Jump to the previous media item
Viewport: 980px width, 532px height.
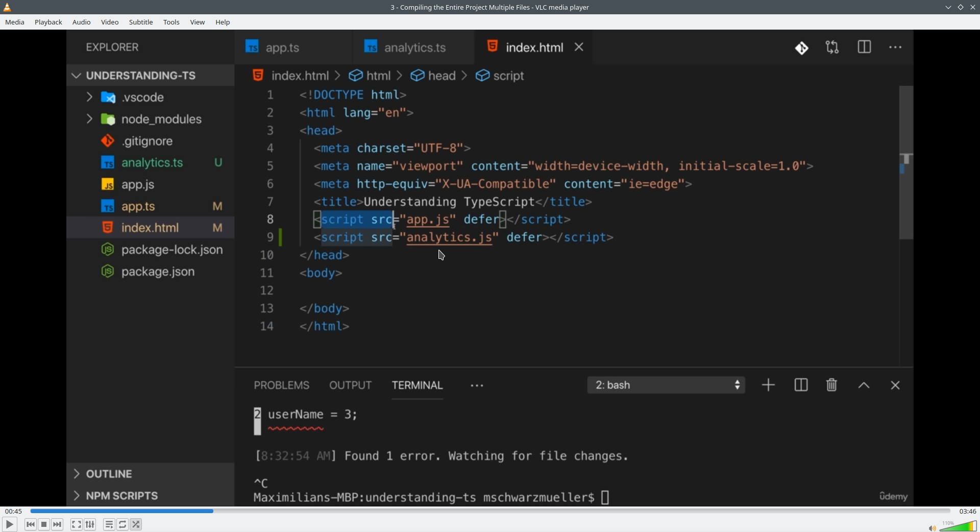coord(31,524)
